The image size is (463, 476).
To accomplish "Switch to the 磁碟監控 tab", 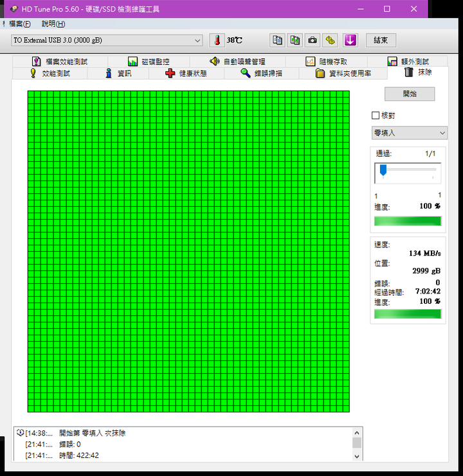I will click(149, 62).
